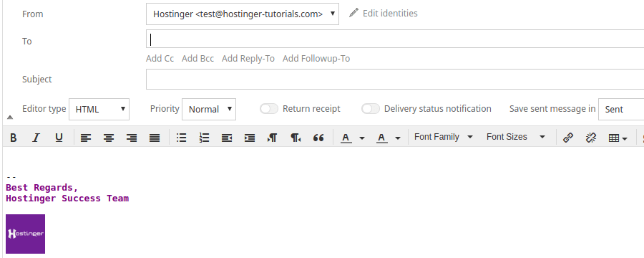Viewport: 644px width, 258px height.
Task: Apply blockquote formatting
Action: coord(318,138)
